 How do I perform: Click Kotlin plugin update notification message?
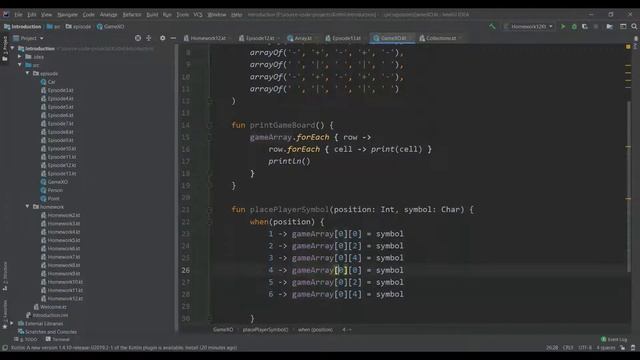click(x=124, y=348)
